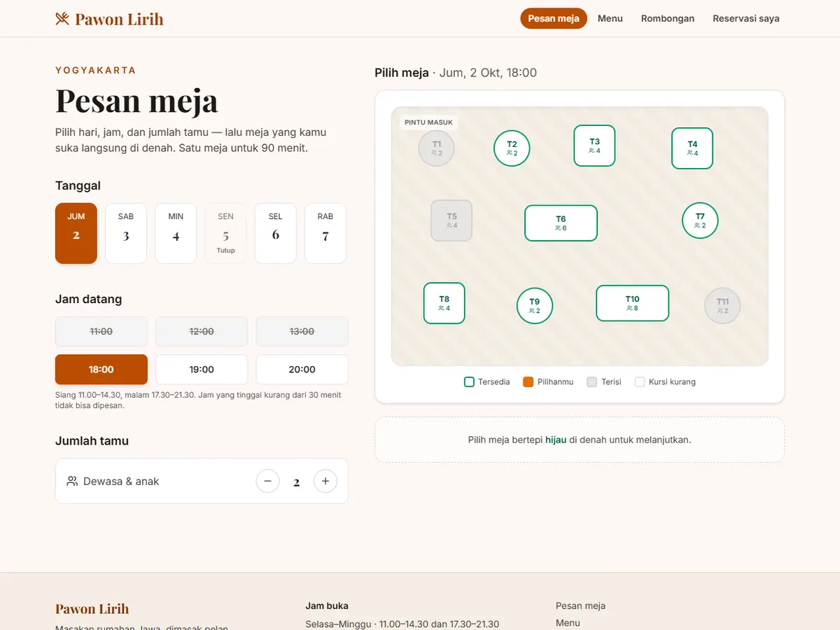
Task: Click occupied table T1 near the entrance
Action: [437, 148]
